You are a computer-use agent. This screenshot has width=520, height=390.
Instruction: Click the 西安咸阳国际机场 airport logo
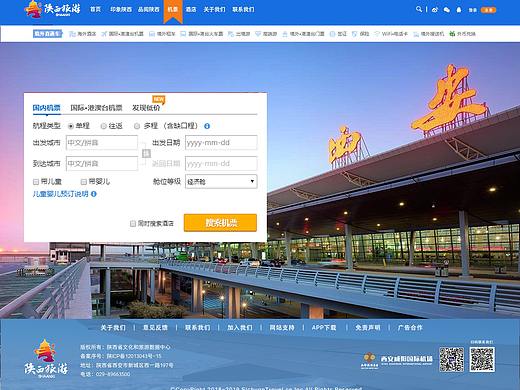click(397, 361)
